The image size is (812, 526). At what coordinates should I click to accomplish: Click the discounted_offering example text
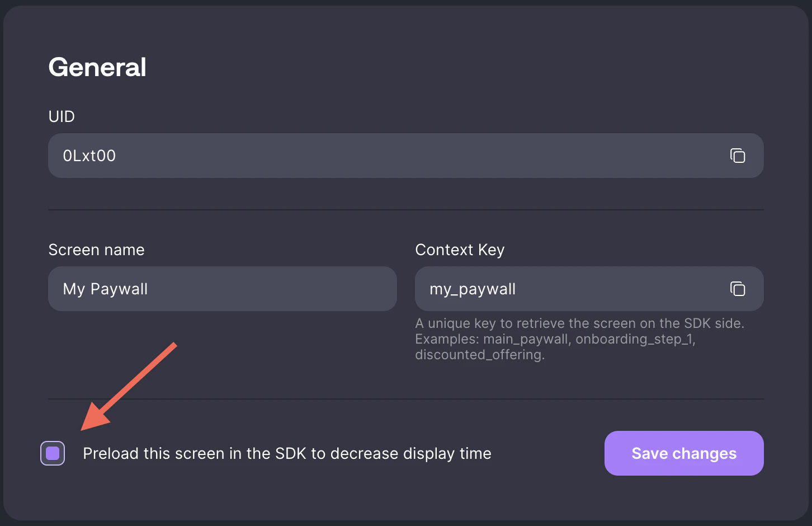tap(479, 355)
